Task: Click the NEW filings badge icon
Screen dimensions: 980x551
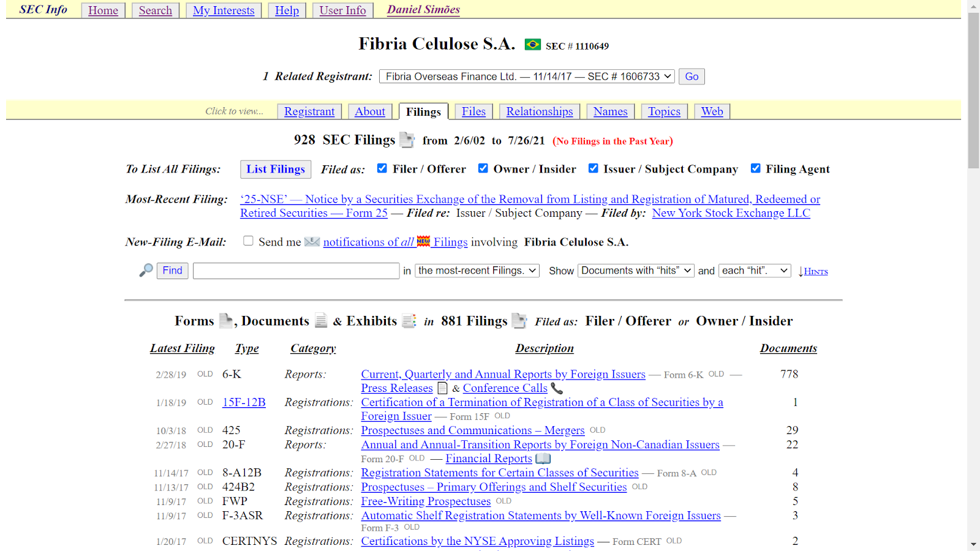Action: point(423,241)
